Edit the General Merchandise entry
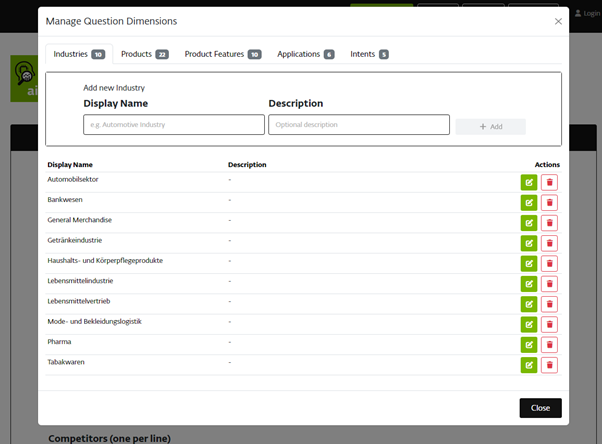This screenshot has width=602, height=444. tap(528, 223)
